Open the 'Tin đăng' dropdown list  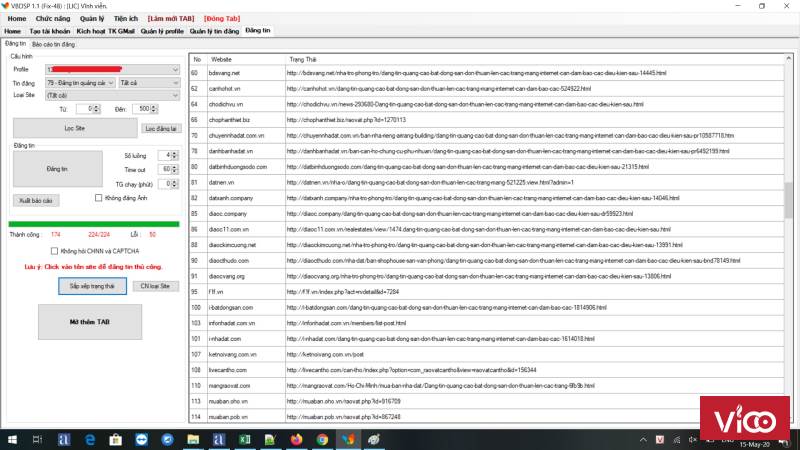pos(111,82)
